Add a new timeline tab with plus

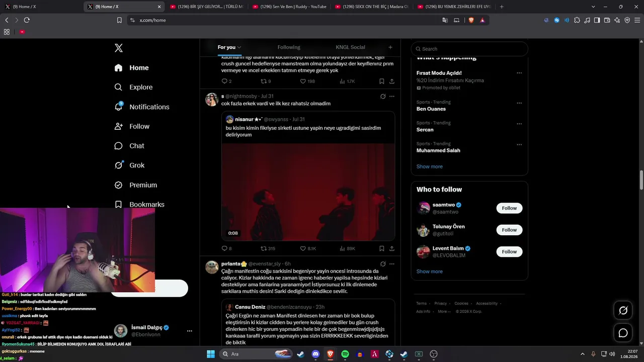coord(390,47)
